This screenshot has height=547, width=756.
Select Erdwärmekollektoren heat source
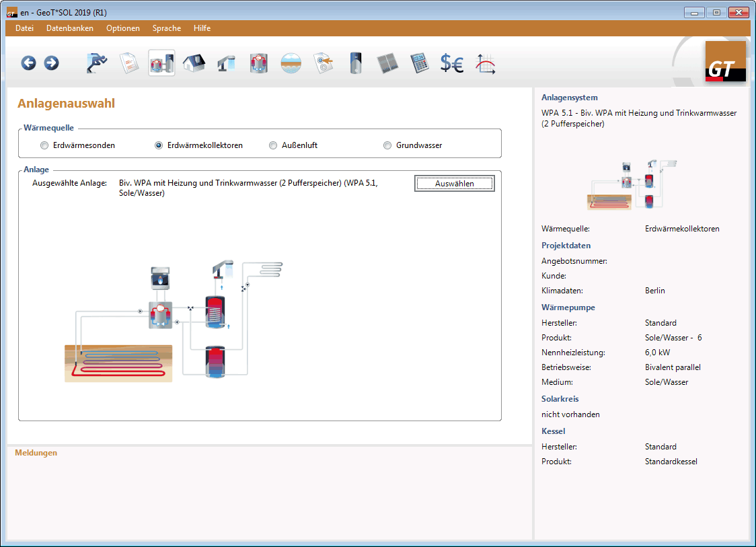[x=198, y=145]
